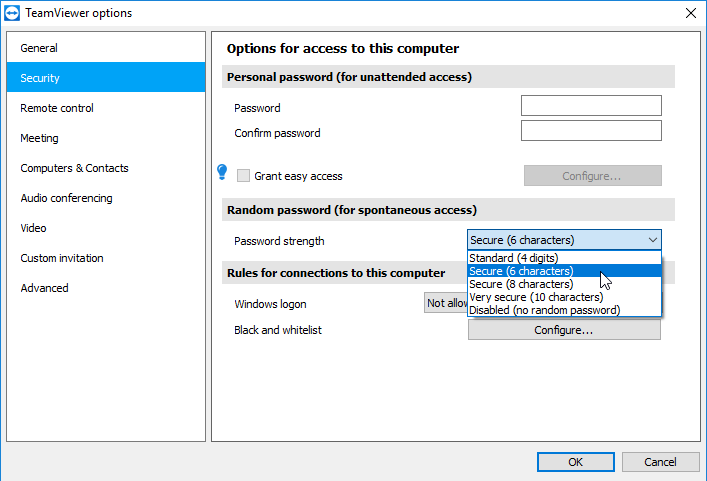The height and width of the screenshot is (481, 707).
Task: Open the General settings tab
Action: coord(39,48)
